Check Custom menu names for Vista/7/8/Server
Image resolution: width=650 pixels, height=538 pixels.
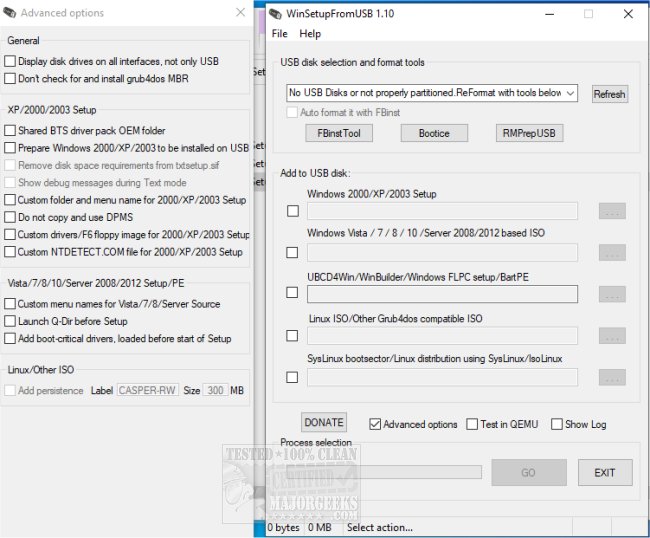(x=10, y=304)
